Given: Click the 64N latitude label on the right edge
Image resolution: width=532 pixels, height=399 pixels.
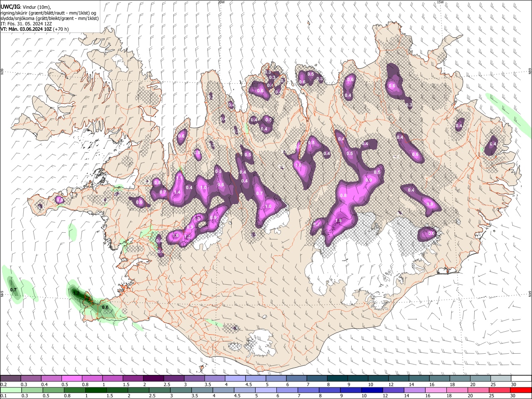Looking at the screenshot, I should 530,293.
